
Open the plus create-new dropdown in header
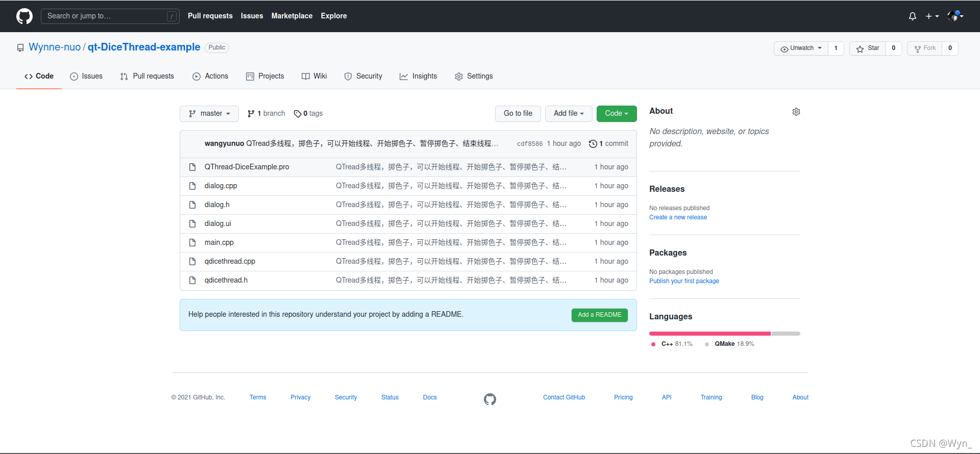[x=932, y=16]
